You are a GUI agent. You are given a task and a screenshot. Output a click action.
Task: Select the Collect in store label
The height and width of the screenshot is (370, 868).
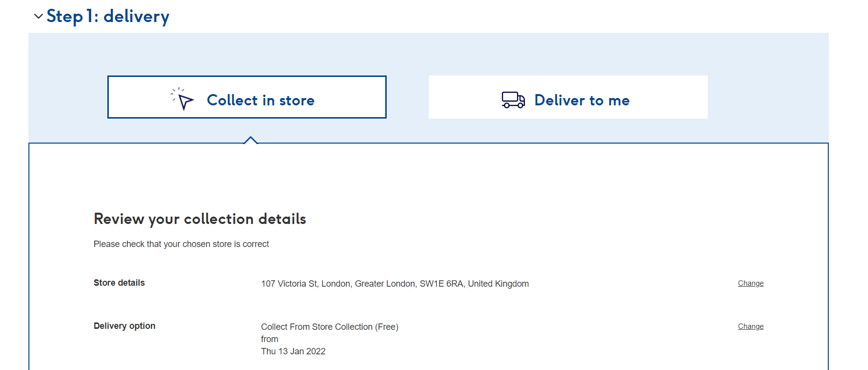click(260, 100)
